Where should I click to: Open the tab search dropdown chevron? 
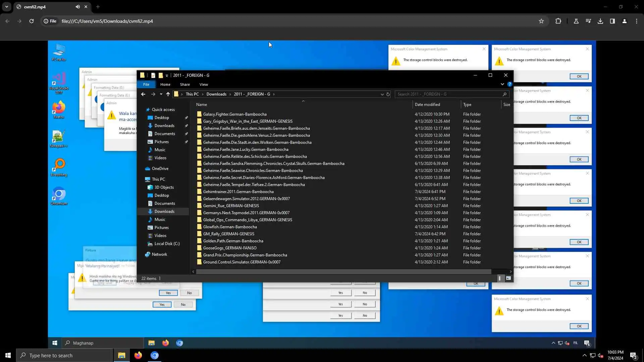6,7
